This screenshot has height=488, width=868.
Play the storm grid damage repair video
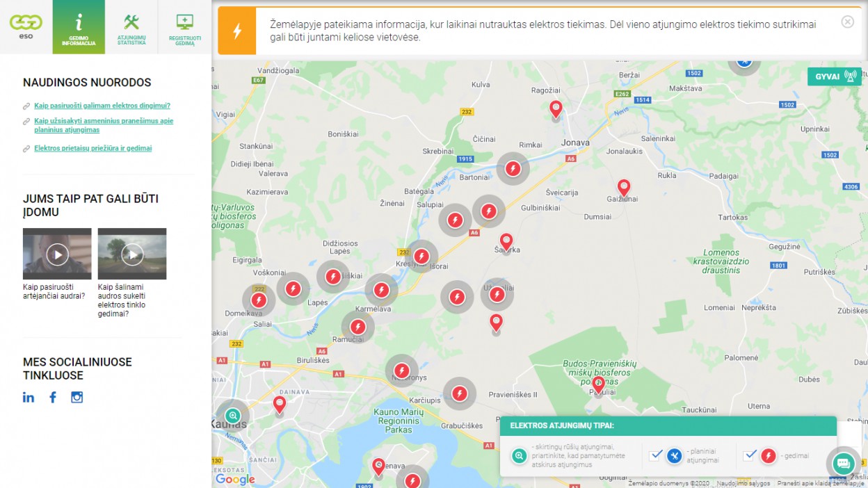click(132, 254)
